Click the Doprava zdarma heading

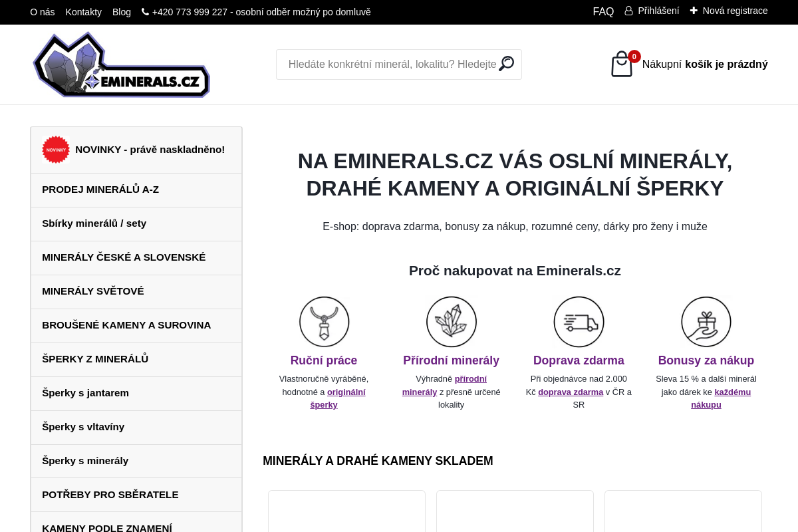[x=579, y=360]
